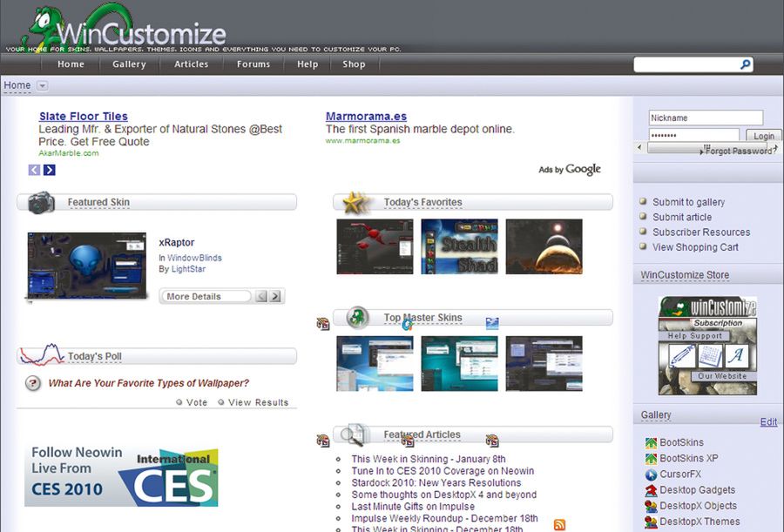Click the poll question mark icon

(33, 383)
